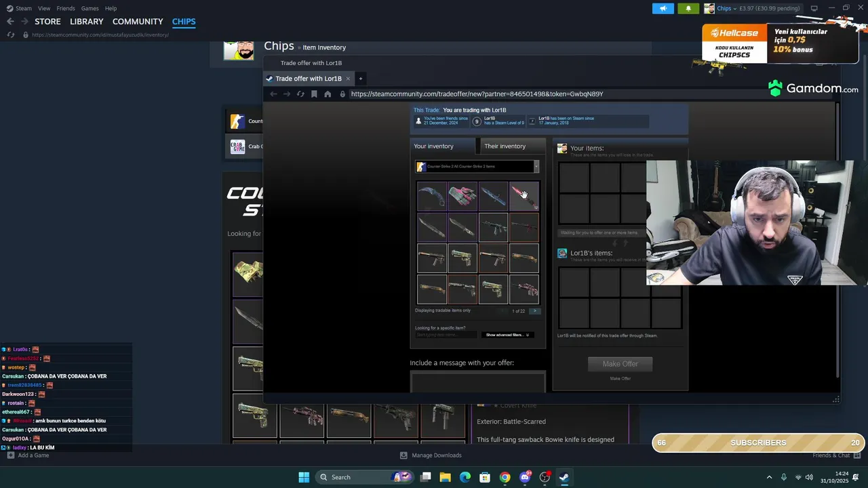
Task: Open File Explorer from taskbar
Action: (446, 477)
